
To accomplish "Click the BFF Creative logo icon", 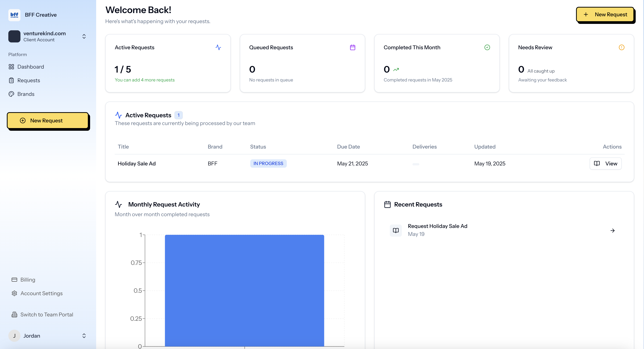I will 14,15.
